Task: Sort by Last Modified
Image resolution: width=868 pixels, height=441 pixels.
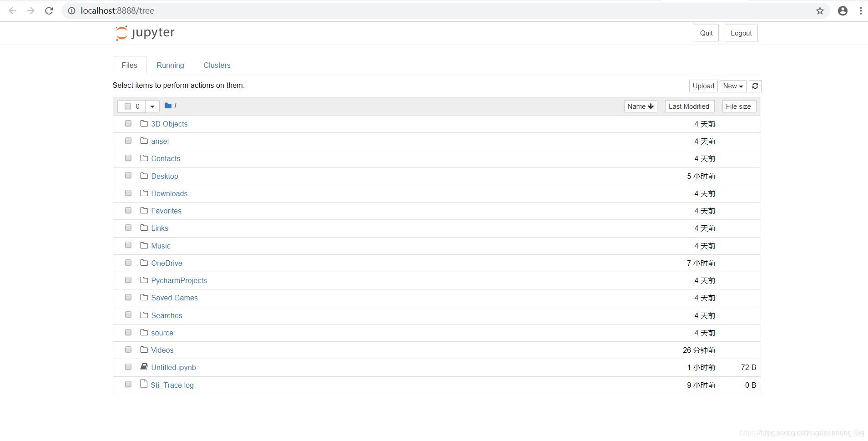Action: 689,106
